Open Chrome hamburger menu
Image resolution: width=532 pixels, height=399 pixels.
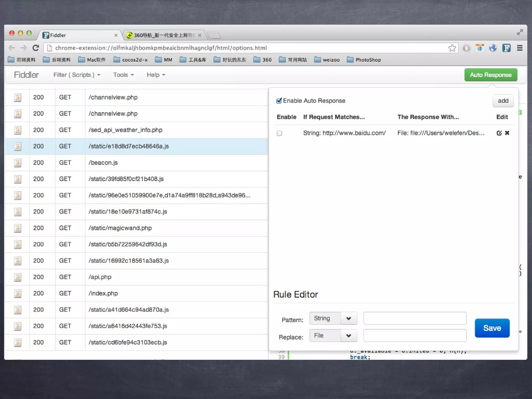[520, 48]
